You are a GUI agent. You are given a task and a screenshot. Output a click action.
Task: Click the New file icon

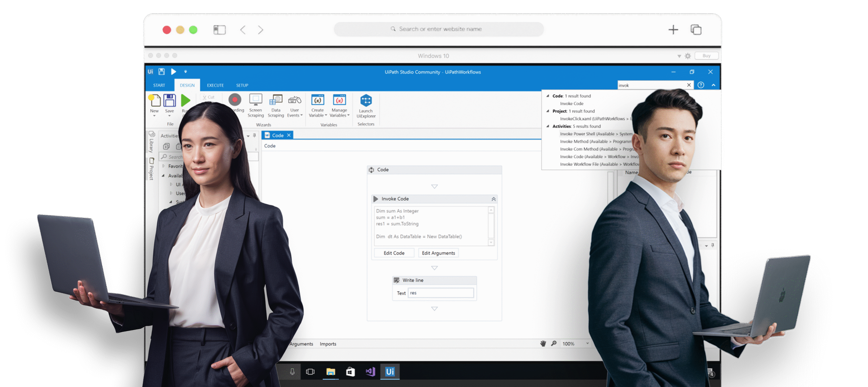pyautogui.click(x=155, y=101)
